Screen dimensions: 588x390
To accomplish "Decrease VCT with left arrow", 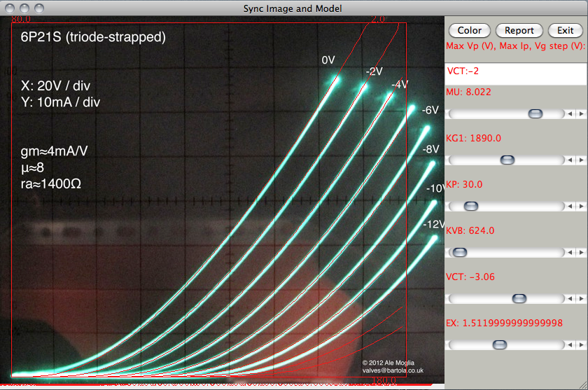I will [570, 298].
